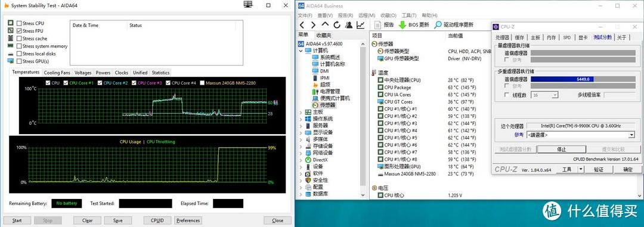Switch to Voltages tab
Screen dimensions: 644x227
[x=83, y=73]
